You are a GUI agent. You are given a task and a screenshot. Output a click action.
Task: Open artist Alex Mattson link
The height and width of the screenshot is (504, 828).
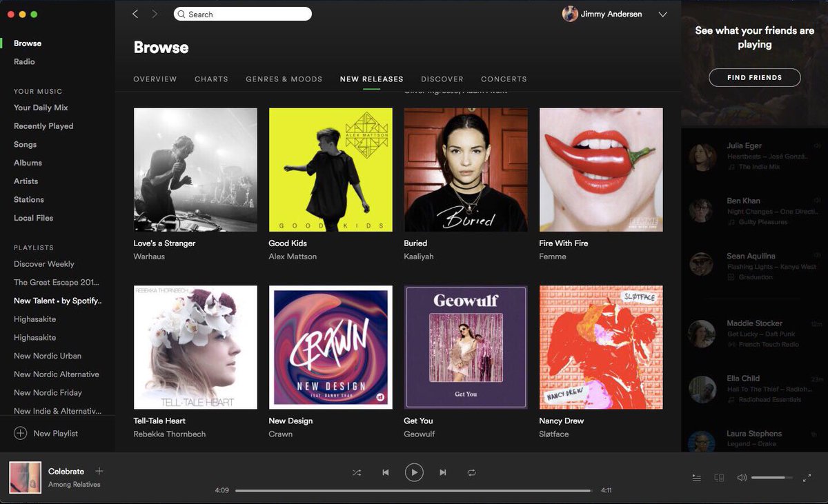click(x=293, y=256)
